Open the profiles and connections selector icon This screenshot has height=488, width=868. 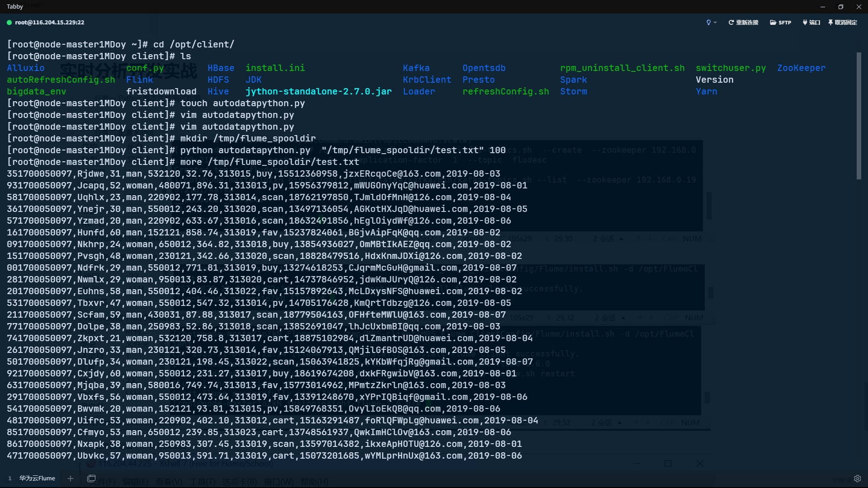pos(91,478)
